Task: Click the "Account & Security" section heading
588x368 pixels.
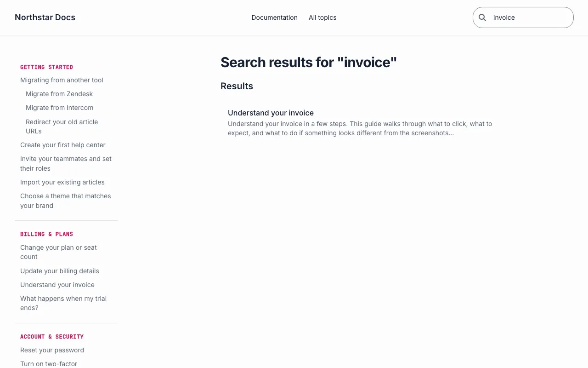Action: point(52,337)
